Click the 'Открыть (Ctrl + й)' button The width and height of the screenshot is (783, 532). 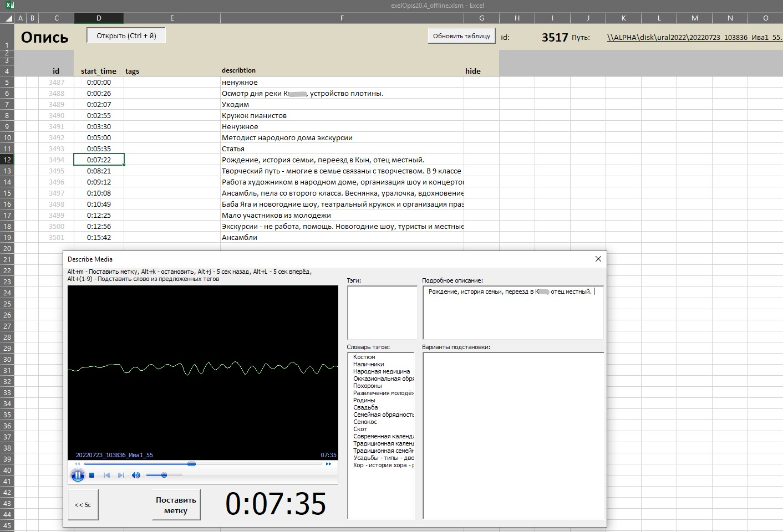tap(126, 35)
